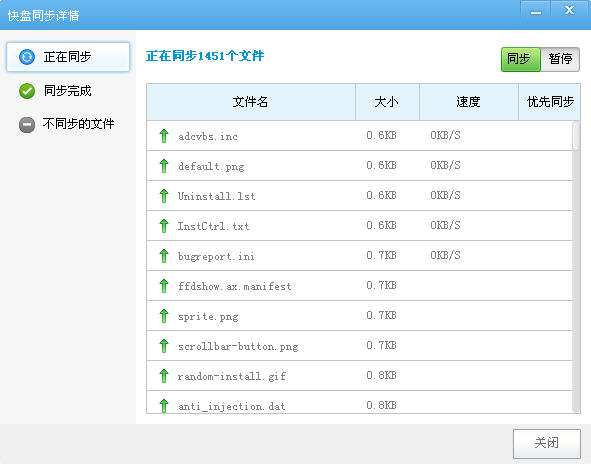Click the blue sync icon beside 正在同步

[x=27, y=57]
